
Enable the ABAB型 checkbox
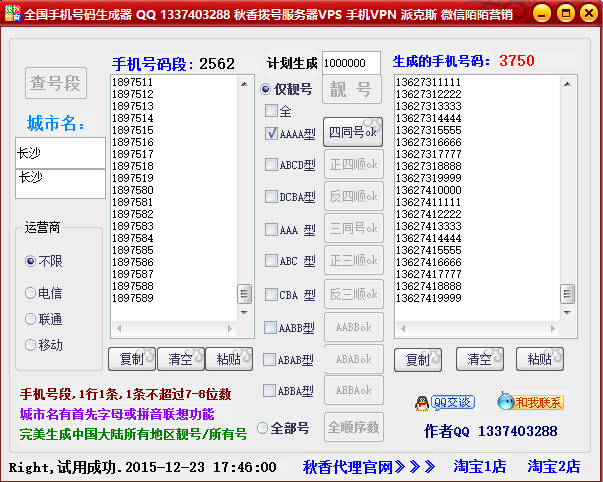point(269,360)
